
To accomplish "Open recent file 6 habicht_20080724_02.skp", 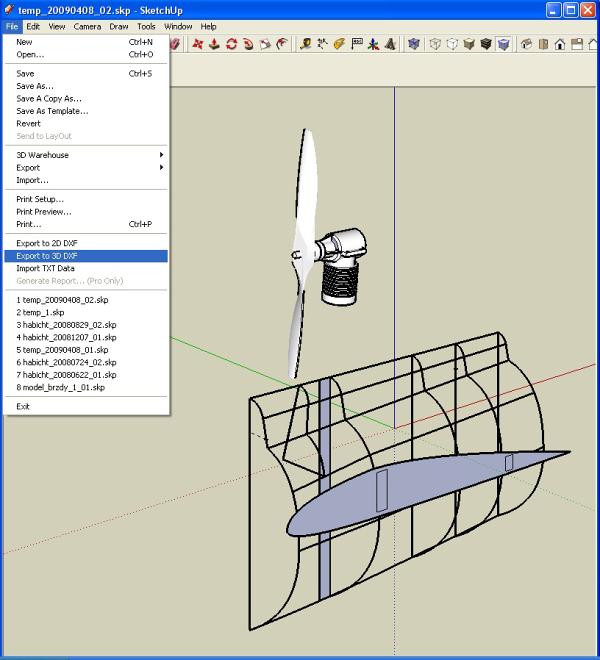I will (x=86, y=362).
